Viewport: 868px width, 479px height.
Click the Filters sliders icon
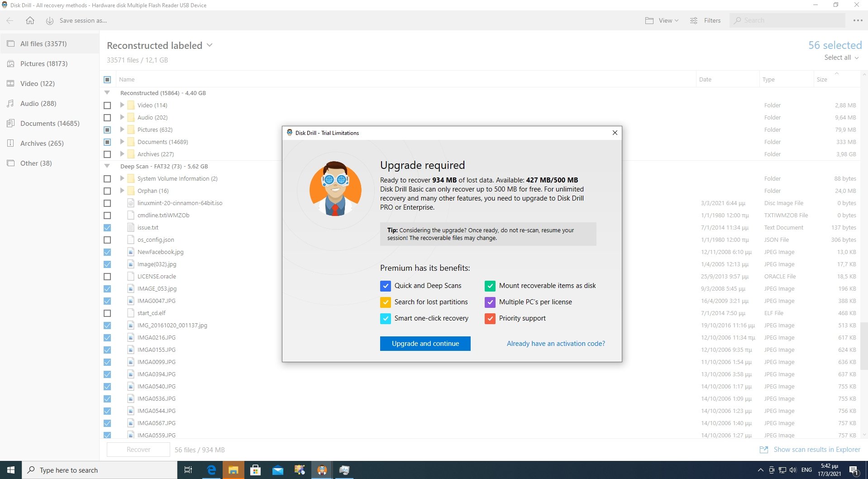pyautogui.click(x=693, y=20)
